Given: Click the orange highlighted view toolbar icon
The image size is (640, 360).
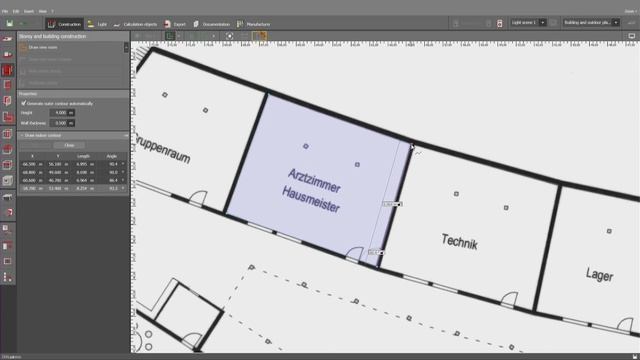Looking at the screenshot, I should 260,36.
